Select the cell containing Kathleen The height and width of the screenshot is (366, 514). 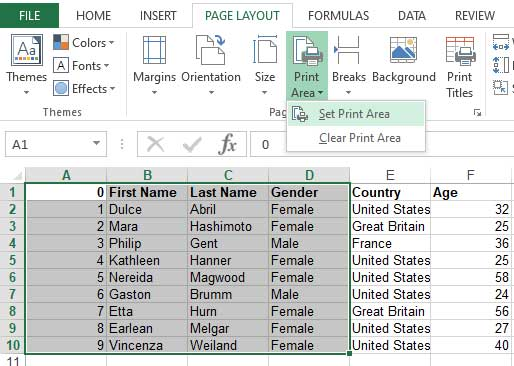[147, 260]
